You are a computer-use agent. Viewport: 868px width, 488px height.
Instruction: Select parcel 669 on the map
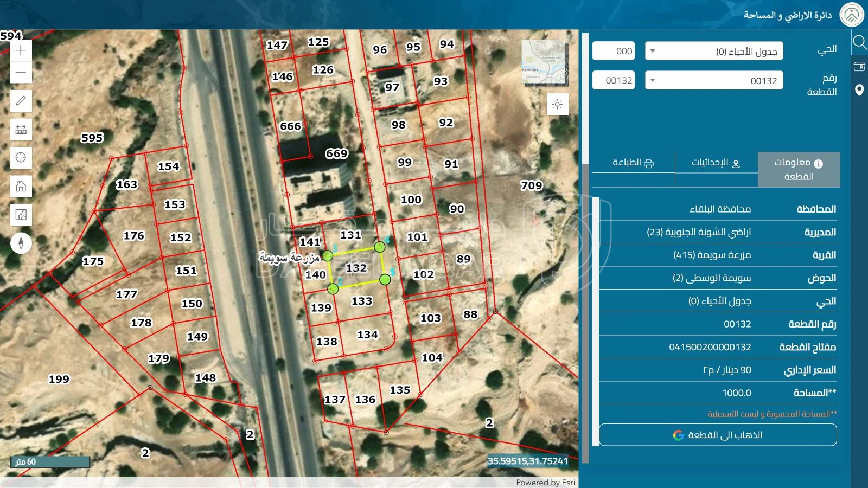coord(336,153)
